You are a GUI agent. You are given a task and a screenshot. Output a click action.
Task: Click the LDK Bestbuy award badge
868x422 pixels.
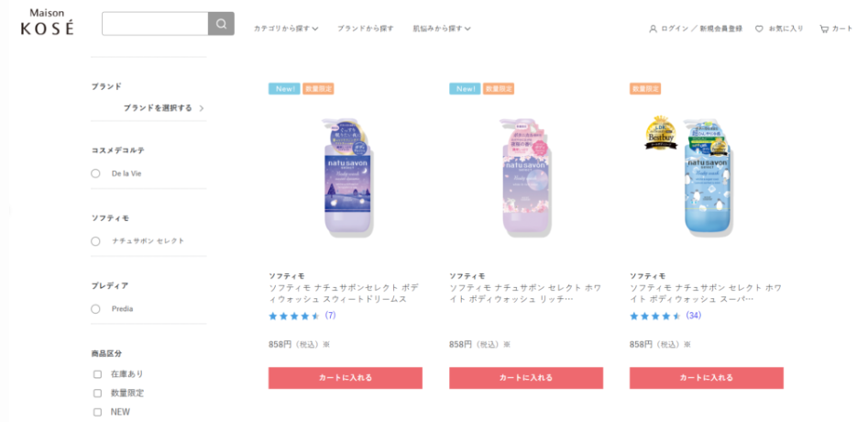[x=661, y=133]
